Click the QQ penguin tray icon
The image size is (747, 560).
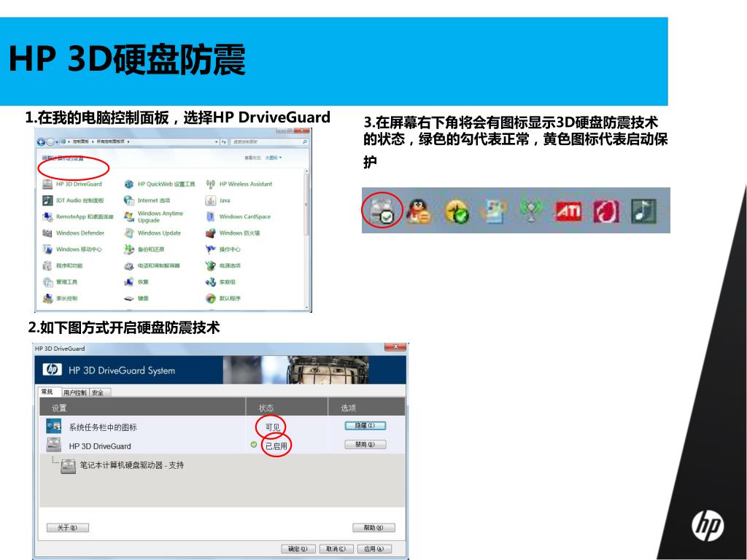click(x=419, y=211)
